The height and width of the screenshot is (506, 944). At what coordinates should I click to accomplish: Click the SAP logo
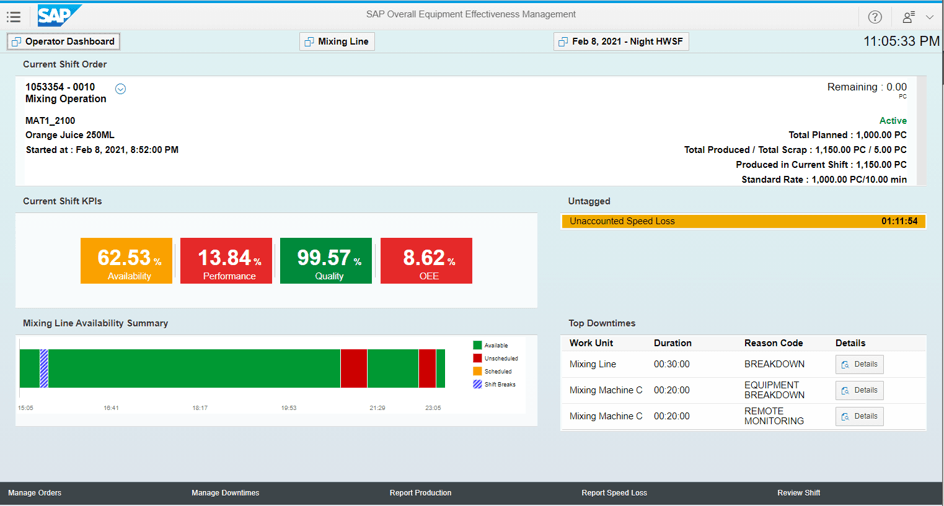coord(59,16)
